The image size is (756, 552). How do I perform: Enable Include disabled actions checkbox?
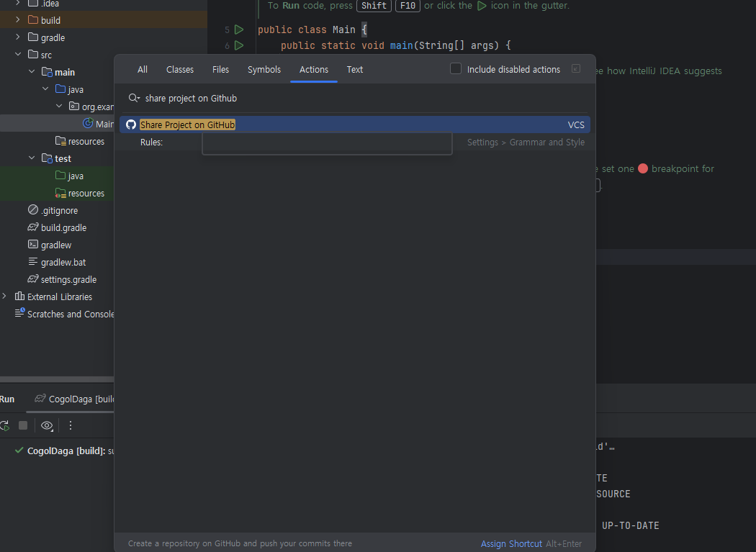tap(456, 69)
